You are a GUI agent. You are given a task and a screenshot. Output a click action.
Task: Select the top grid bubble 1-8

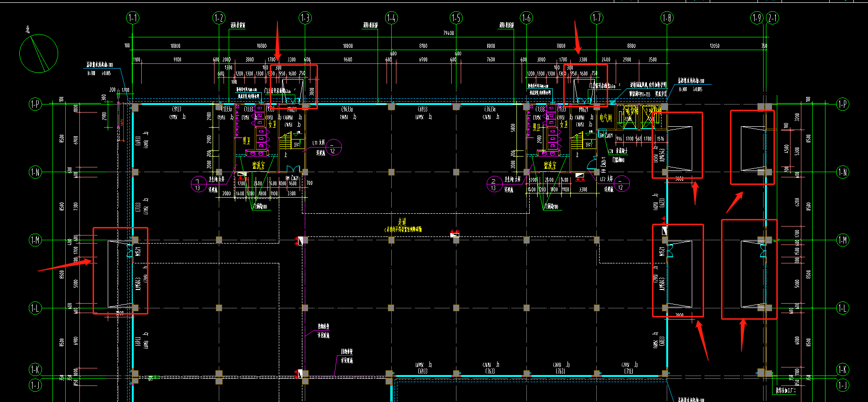(667, 18)
